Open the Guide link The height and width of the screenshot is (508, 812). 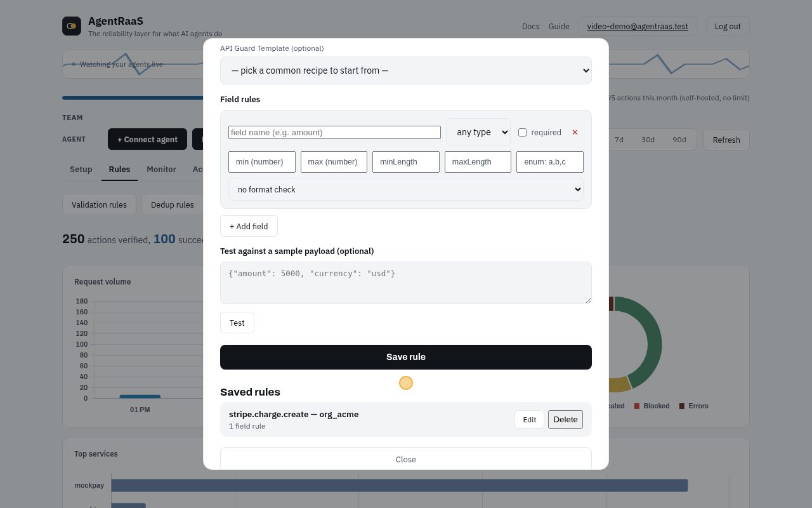[559, 26]
